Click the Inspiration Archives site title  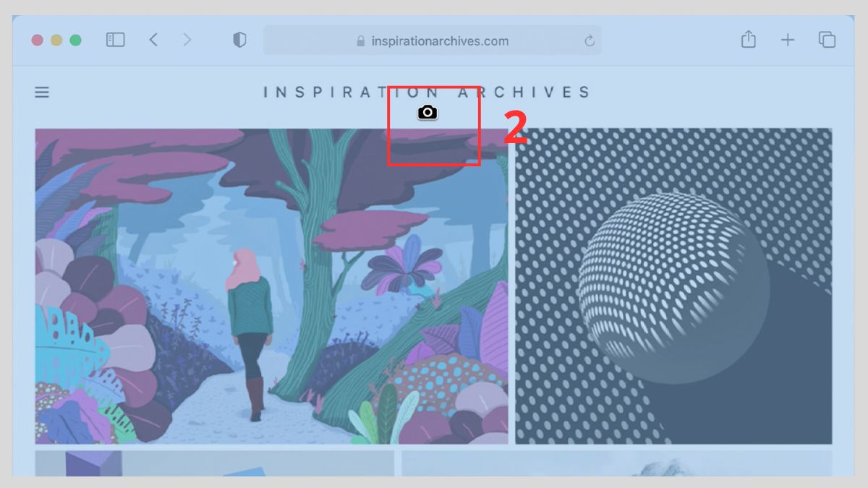tap(427, 92)
